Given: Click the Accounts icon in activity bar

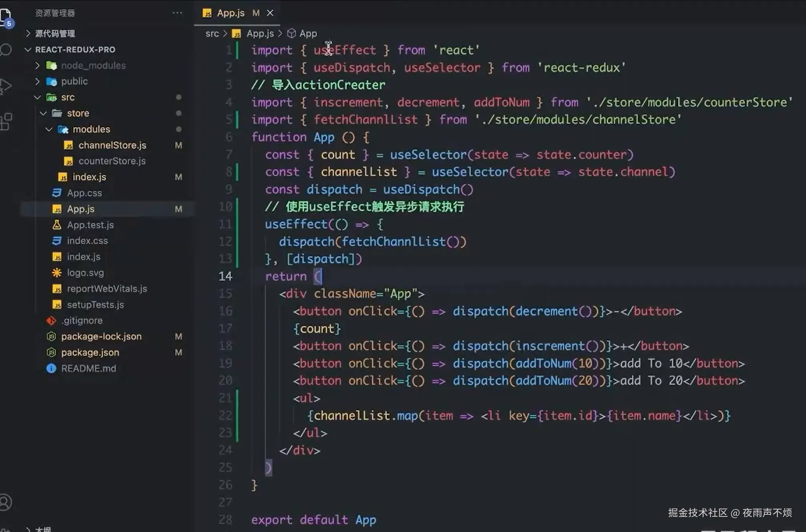Looking at the screenshot, I should click(x=6, y=502).
